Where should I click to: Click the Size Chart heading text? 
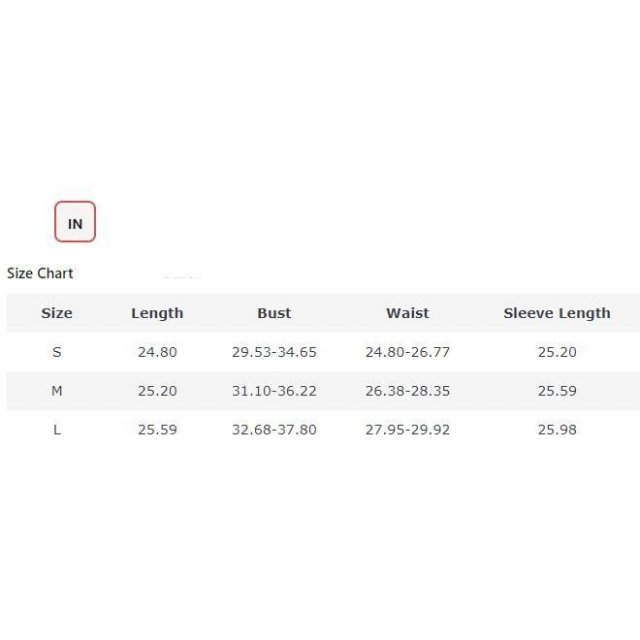click(40, 273)
